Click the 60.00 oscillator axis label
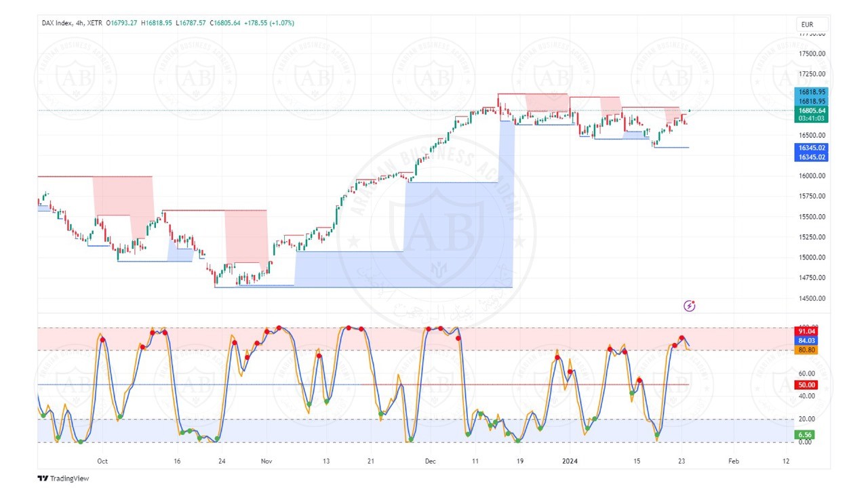Image resolution: width=868 pixels, height=488 pixels. (806, 373)
